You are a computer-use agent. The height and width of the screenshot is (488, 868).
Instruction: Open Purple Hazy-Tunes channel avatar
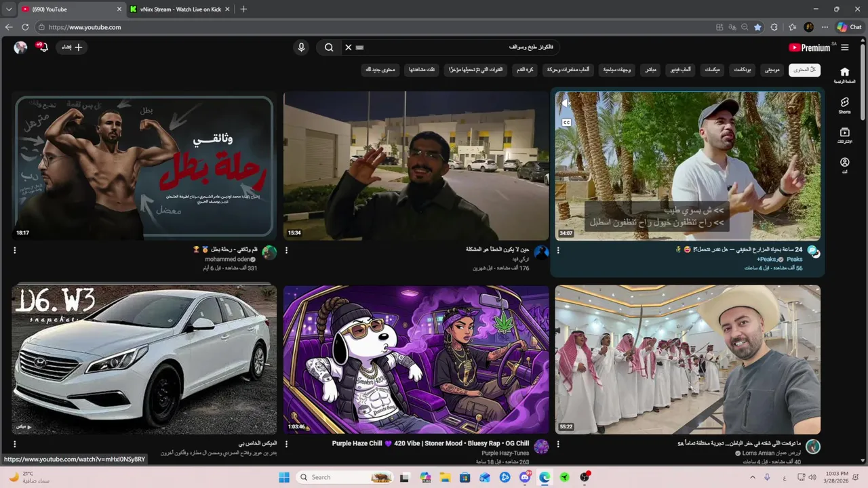541,446
